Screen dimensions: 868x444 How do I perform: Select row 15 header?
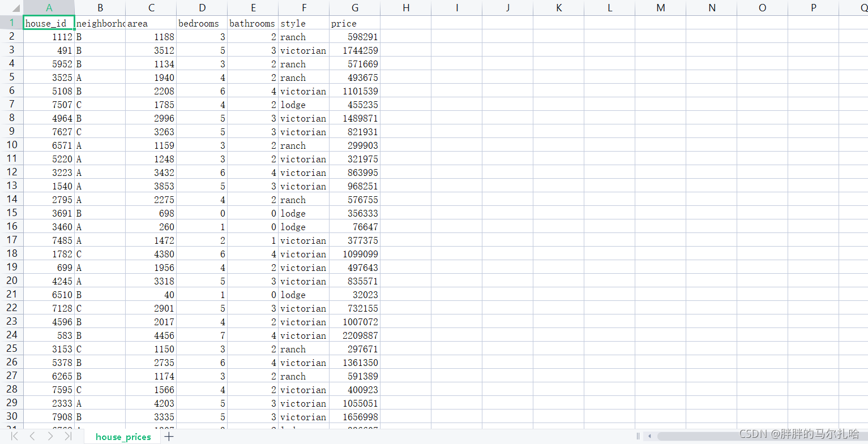click(12, 213)
